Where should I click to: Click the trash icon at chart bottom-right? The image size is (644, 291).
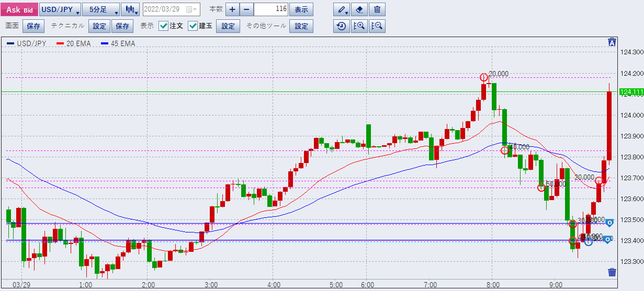coord(612,272)
